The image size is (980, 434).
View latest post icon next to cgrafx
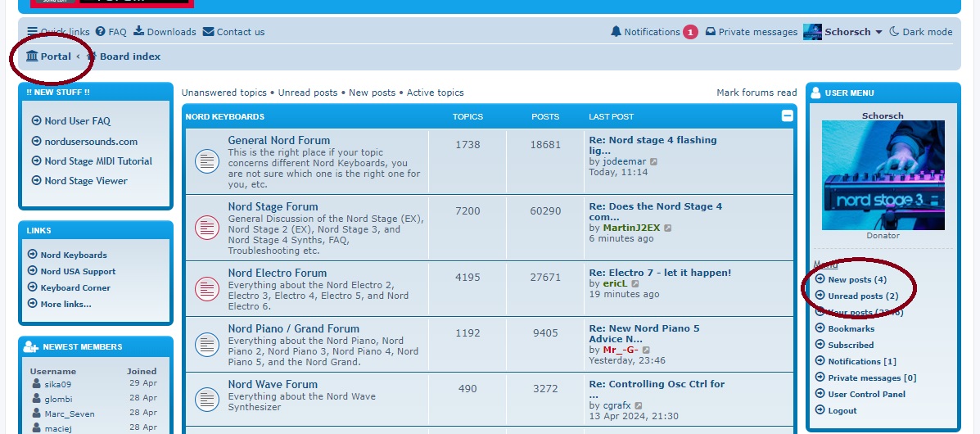[x=639, y=406]
